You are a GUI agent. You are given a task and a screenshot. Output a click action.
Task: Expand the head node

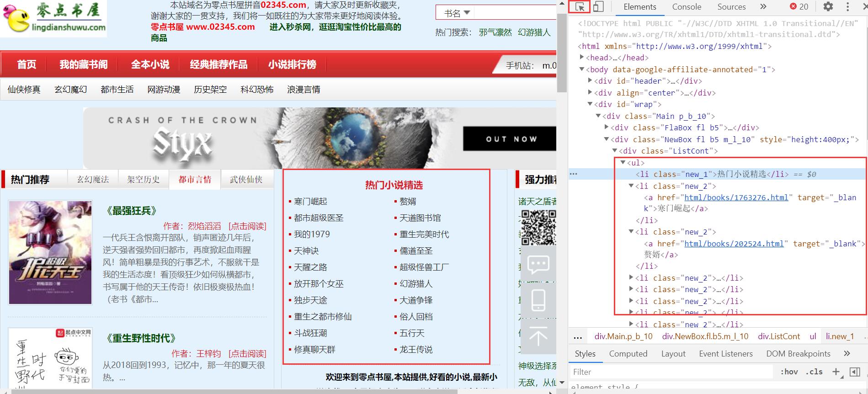(x=582, y=57)
